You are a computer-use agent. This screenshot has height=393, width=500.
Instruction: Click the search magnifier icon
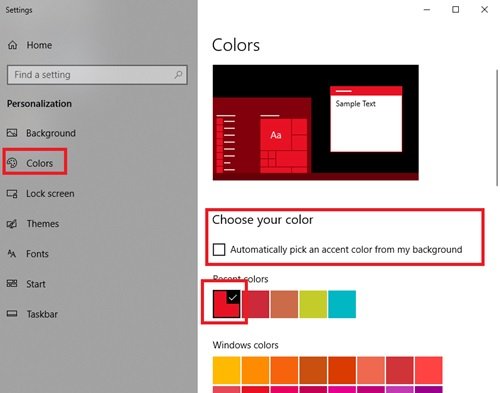coord(179,74)
